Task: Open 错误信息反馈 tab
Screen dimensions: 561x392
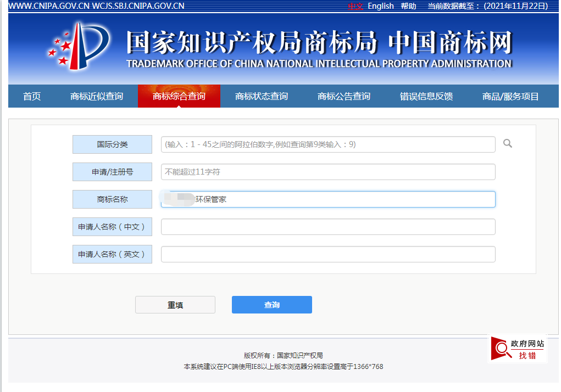Action: pyautogui.click(x=426, y=96)
